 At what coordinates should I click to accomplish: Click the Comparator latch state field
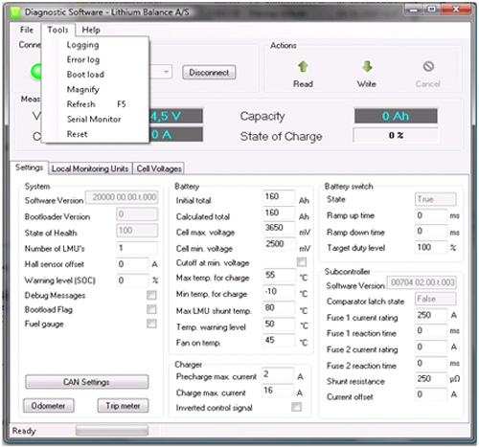click(436, 299)
